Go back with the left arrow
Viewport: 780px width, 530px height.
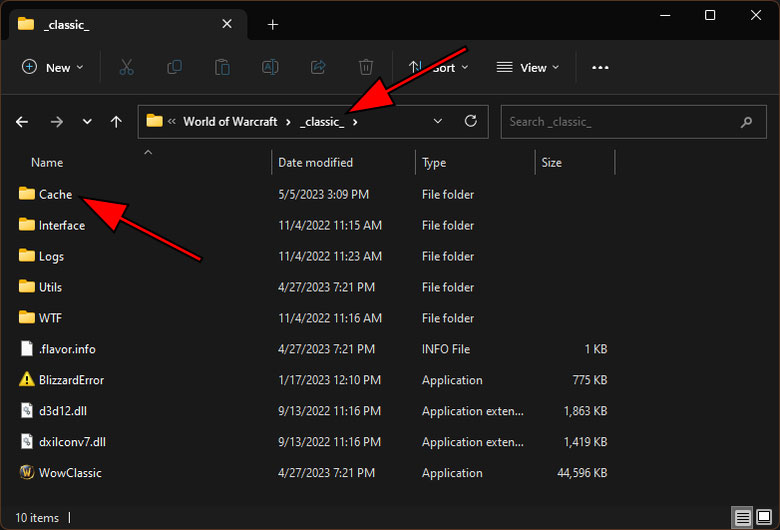(x=22, y=121)
